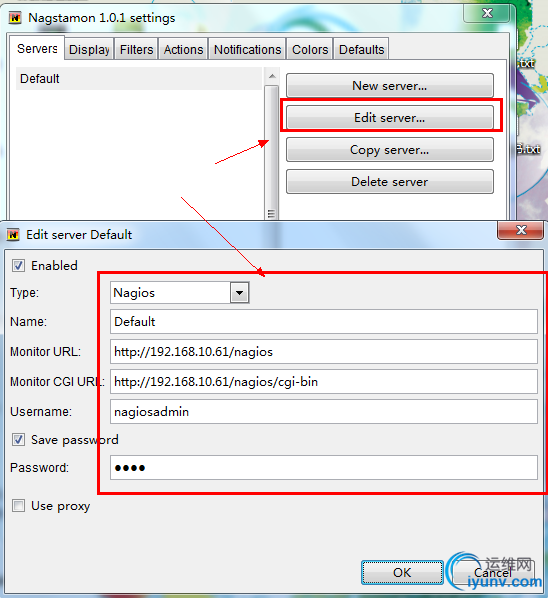Viewport: 548px width, 598px height.
Task: Open the Actions tab
Action: click(183, 50)
